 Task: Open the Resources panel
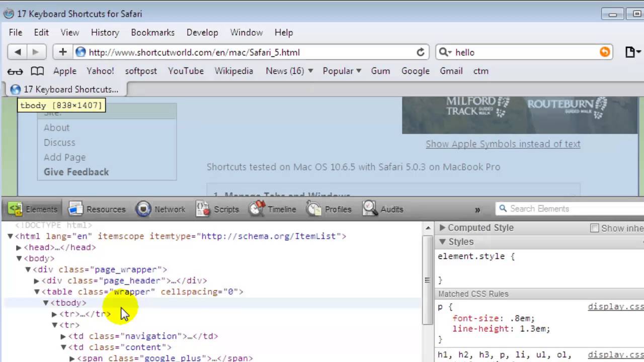tap(97, 209)
